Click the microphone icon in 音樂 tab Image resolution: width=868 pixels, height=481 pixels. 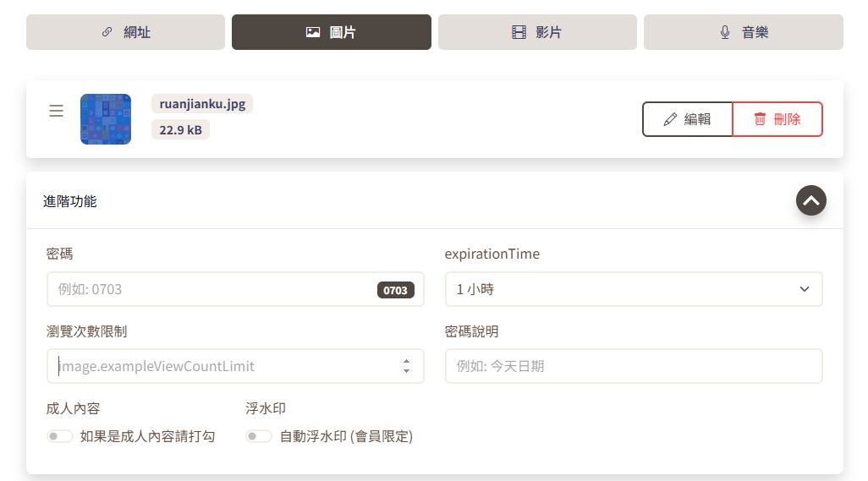pos(725,32)
